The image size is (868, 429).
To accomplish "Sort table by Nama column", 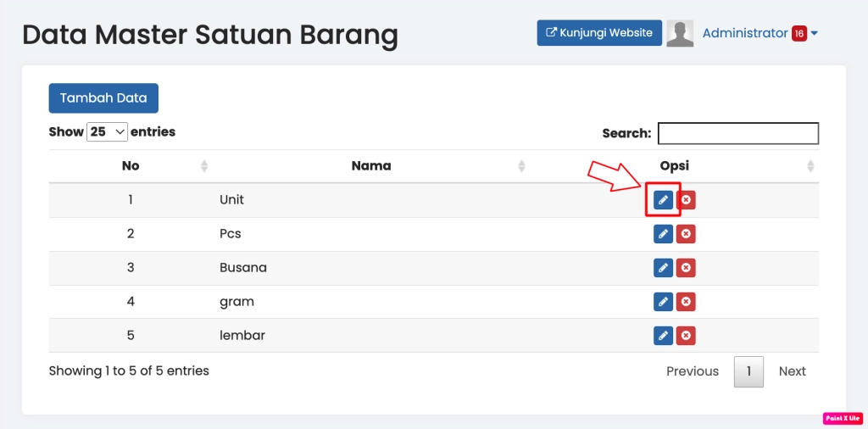I will (x=371, y=166).
